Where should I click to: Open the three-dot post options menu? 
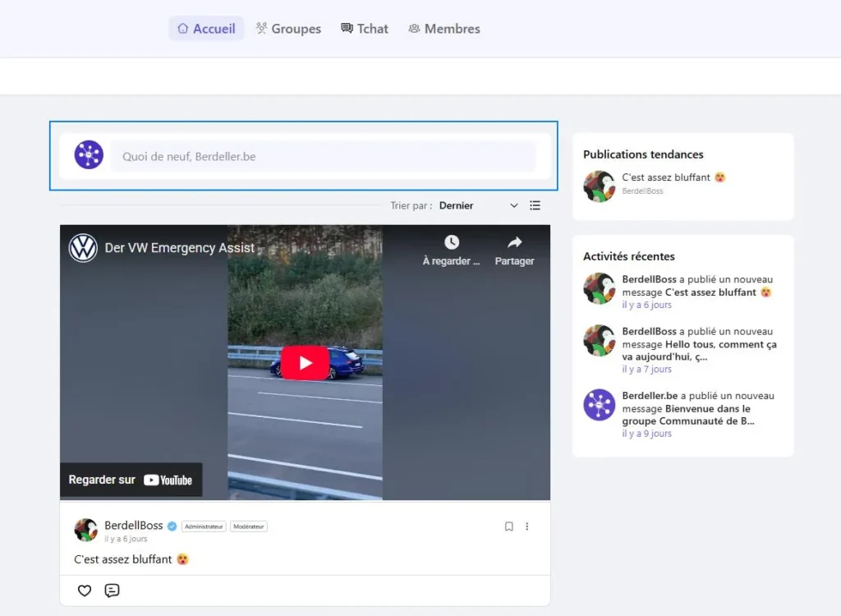point(527,526)
